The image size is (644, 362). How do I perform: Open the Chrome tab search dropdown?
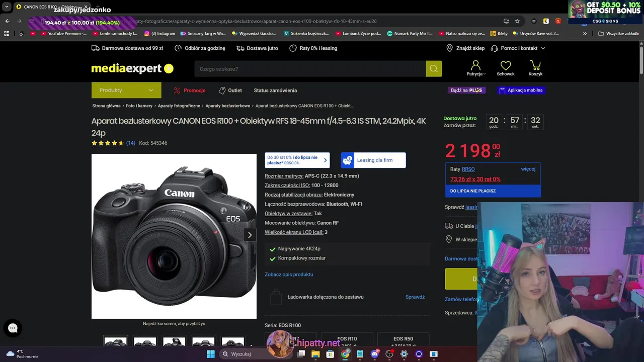coord(7,7)
